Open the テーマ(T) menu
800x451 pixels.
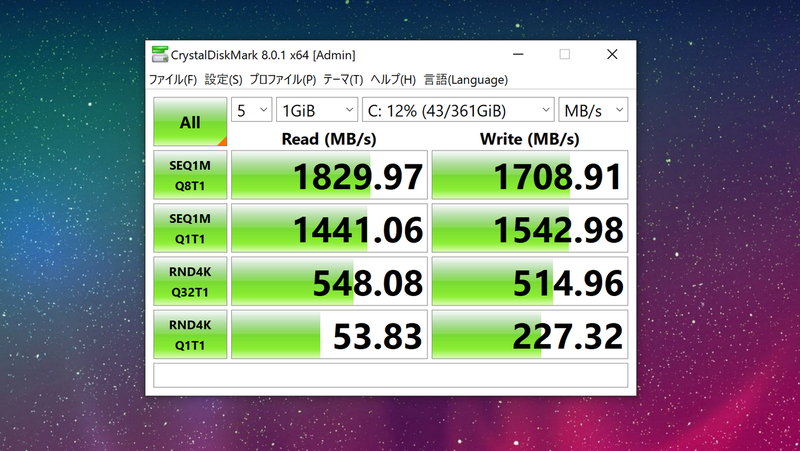tap(343, 80)
